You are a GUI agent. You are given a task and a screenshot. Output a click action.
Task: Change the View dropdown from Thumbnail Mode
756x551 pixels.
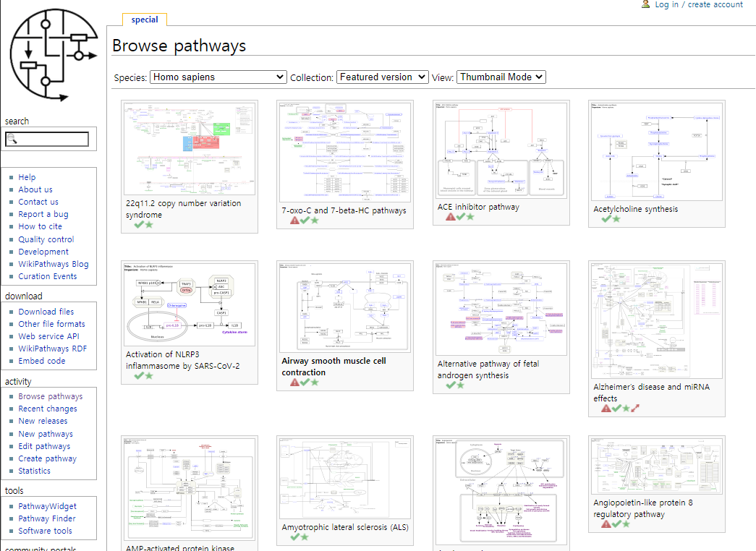point(501,76)
